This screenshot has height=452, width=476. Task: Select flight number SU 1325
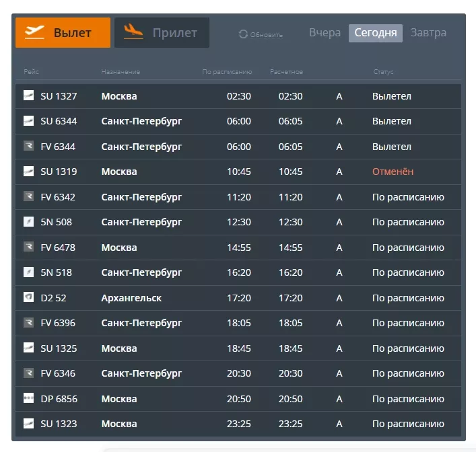tap(59, 348)
